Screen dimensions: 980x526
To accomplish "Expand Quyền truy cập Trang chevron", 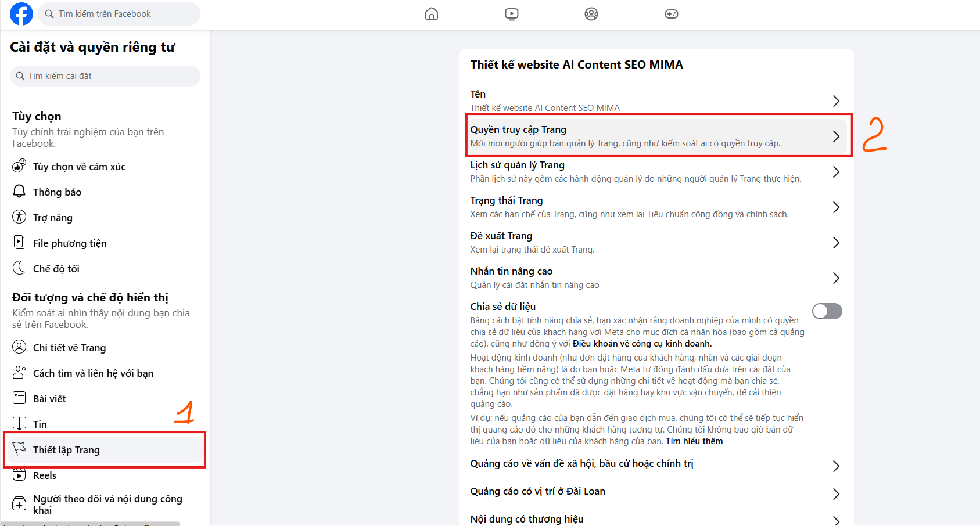I will pyautogui.click(x=835, y=136).
